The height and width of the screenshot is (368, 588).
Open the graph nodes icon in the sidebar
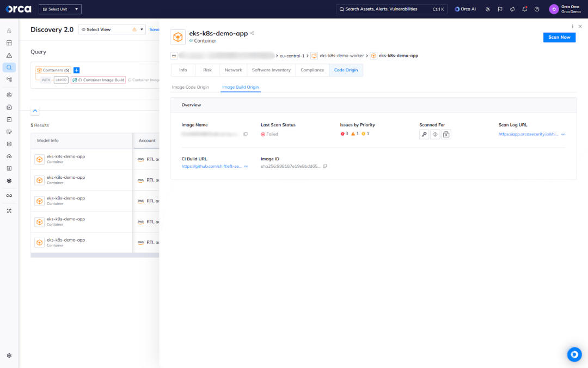tap(9, 80)
